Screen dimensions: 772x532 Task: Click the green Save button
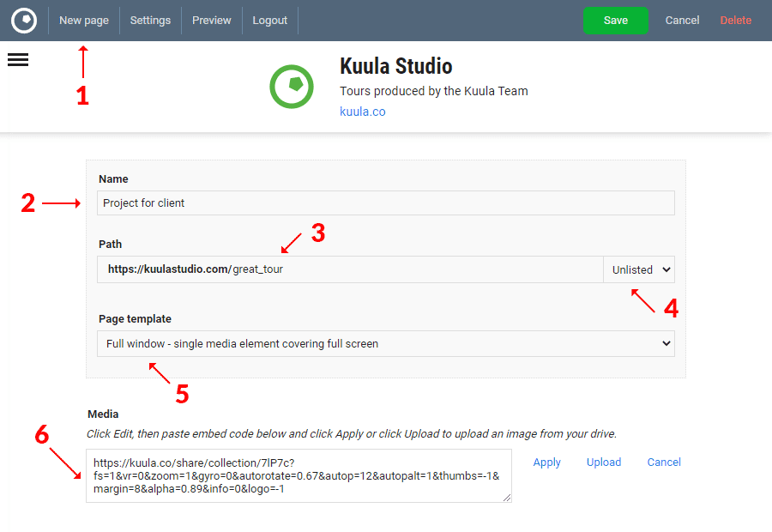(615, 21)
